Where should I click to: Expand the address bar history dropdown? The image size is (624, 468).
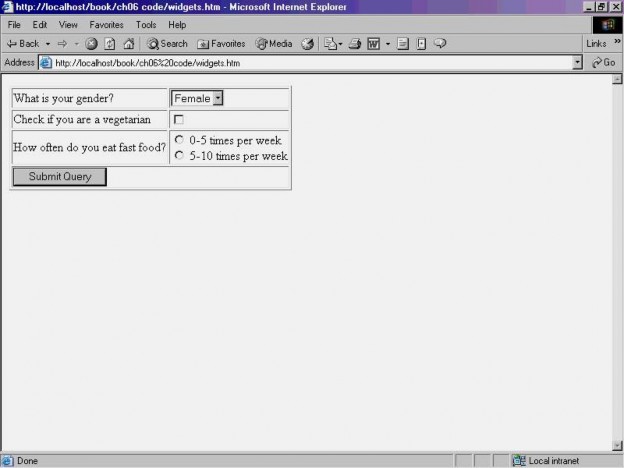[577, 62]
